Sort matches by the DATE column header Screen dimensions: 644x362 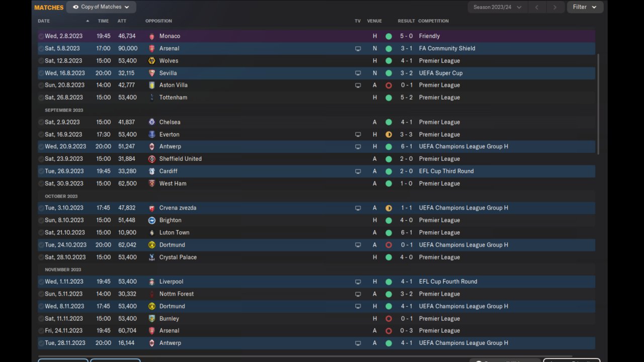pos(44,21)
